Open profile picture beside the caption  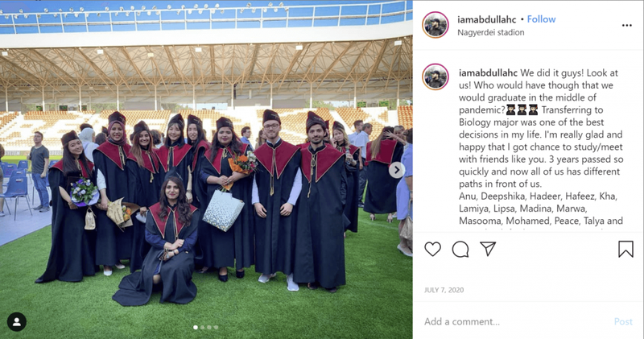(436, 76)
